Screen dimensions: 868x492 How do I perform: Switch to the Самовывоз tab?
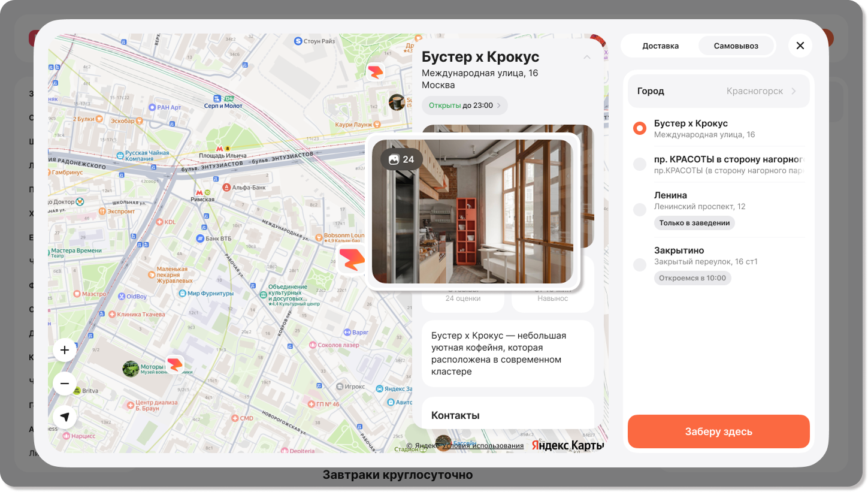(x=736, y=46)
